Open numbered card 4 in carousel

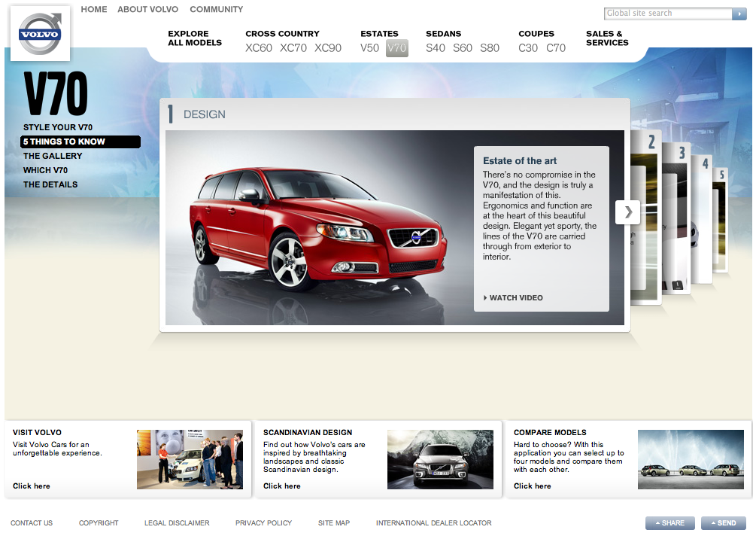(x=705, y=163)
